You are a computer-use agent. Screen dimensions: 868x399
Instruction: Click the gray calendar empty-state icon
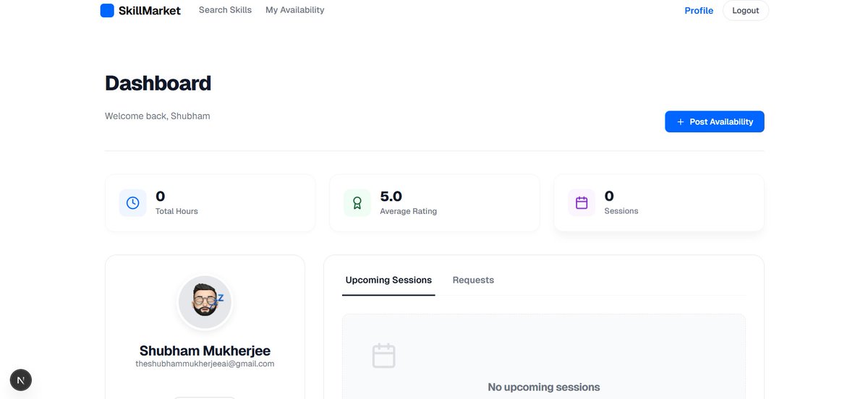[x=383, y=356]
